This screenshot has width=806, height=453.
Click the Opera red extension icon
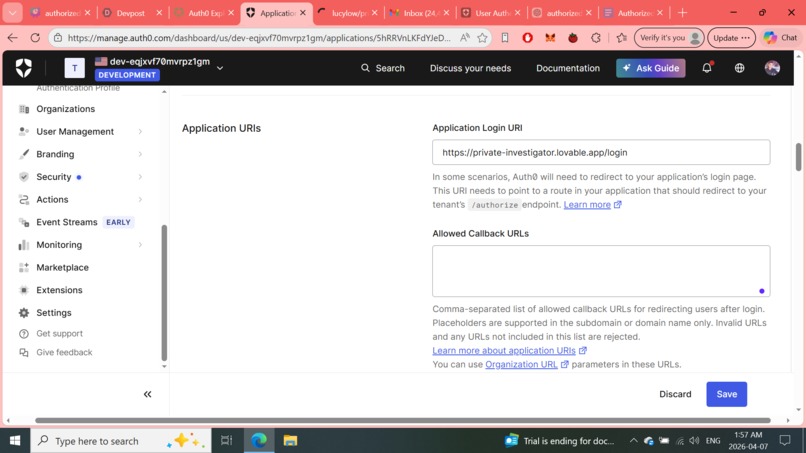(527, 38)
